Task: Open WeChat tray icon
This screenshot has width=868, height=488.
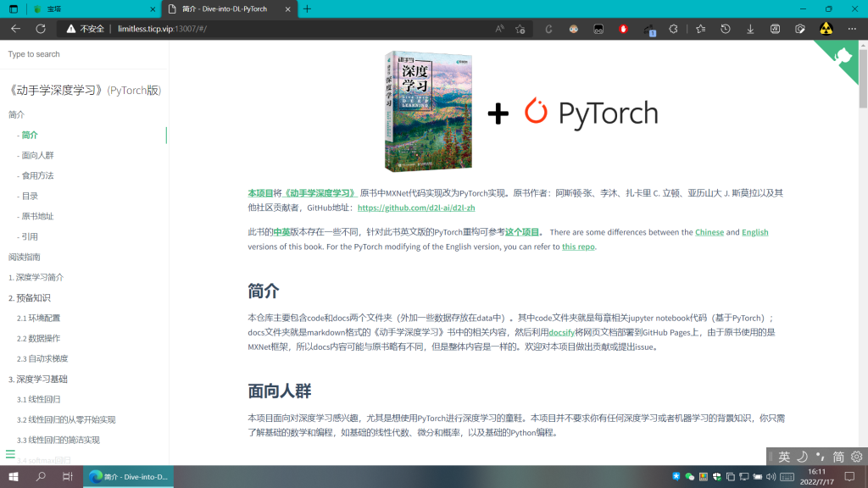Action: (x=690, y=476)
